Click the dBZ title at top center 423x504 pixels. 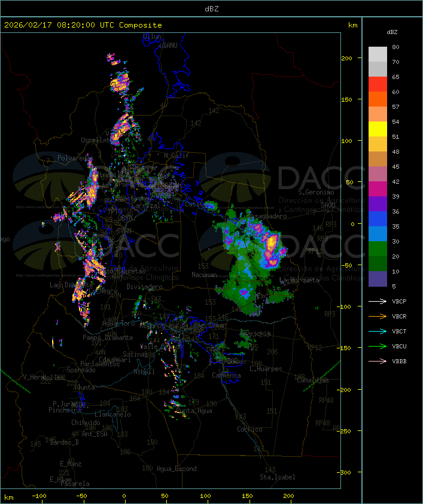(212, 9)
